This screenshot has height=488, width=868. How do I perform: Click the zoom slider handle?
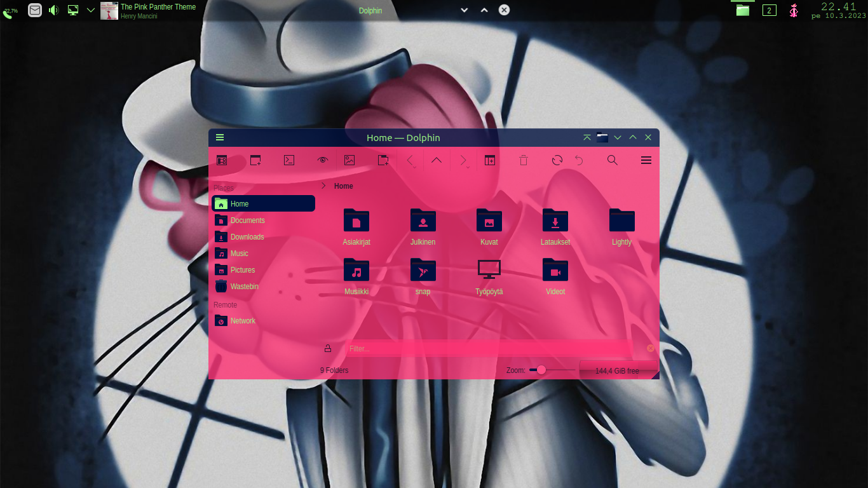coord(541,370)
